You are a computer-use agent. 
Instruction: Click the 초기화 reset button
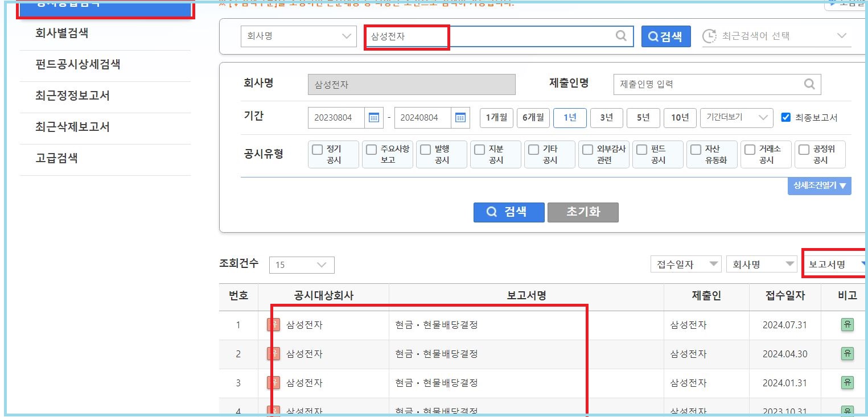click(582, 213)
